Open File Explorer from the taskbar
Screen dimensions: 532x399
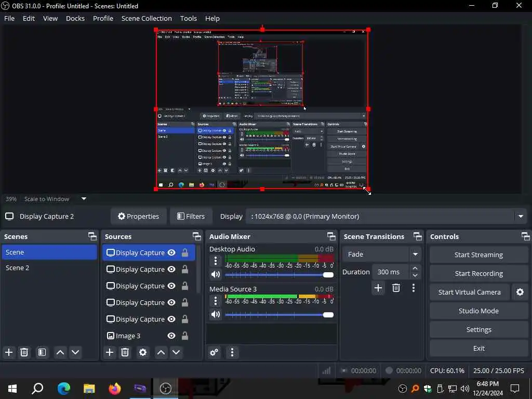89,389
